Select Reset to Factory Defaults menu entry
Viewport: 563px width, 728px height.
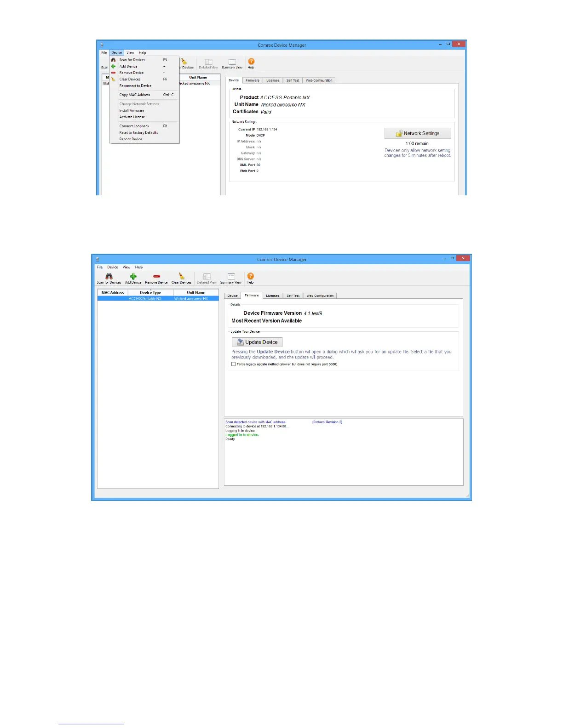[144, 132]
